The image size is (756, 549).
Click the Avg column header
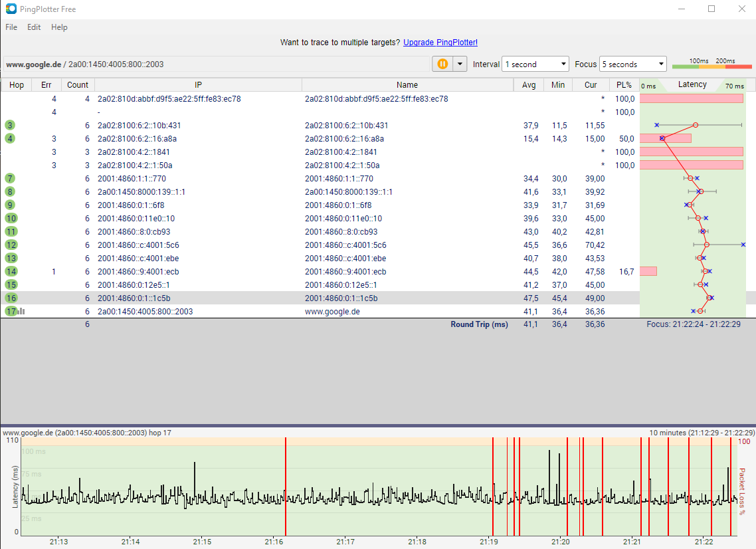(x=529, y=85)
